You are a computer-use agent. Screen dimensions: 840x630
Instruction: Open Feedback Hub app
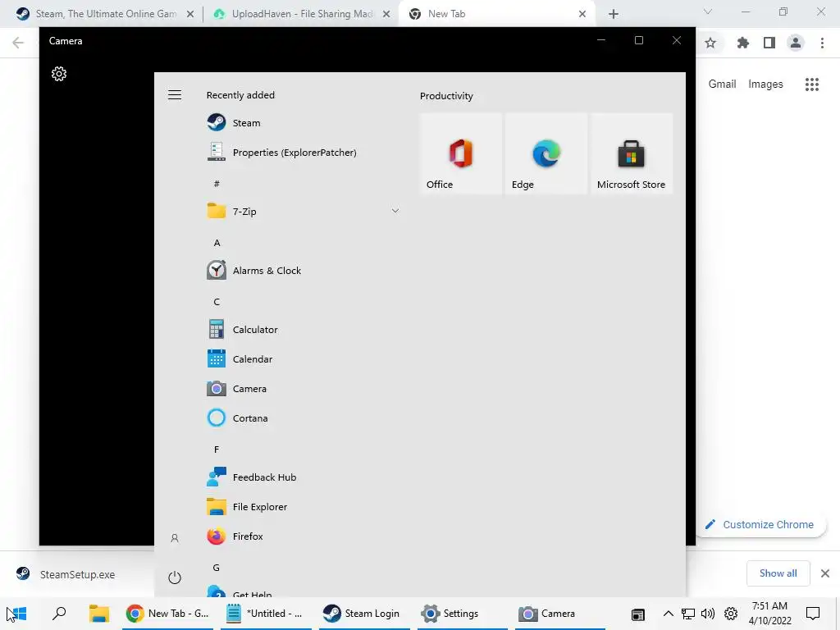(304, 477)
